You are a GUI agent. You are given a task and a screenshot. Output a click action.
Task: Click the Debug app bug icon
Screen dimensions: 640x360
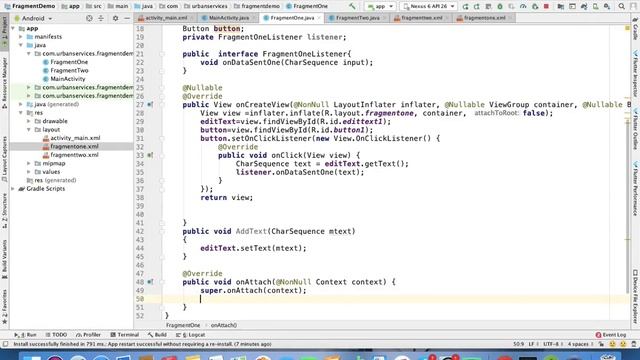click(x=500, y=7)
